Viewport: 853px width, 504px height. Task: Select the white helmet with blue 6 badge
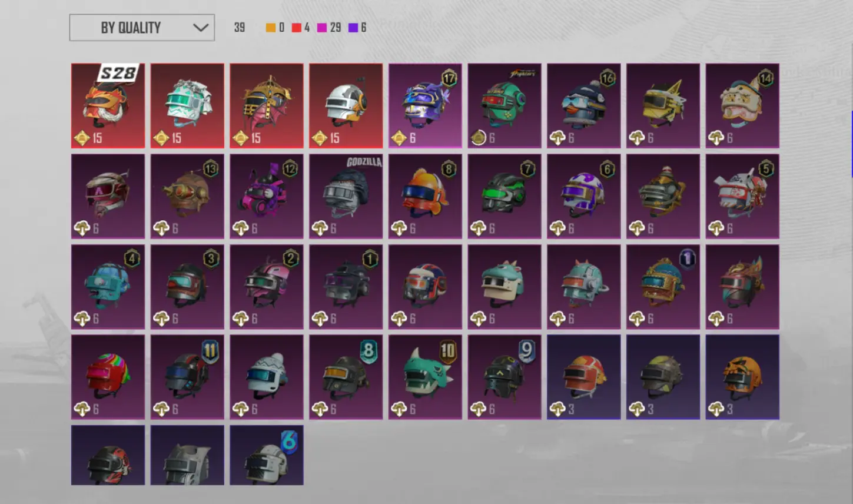coord(267,455)
